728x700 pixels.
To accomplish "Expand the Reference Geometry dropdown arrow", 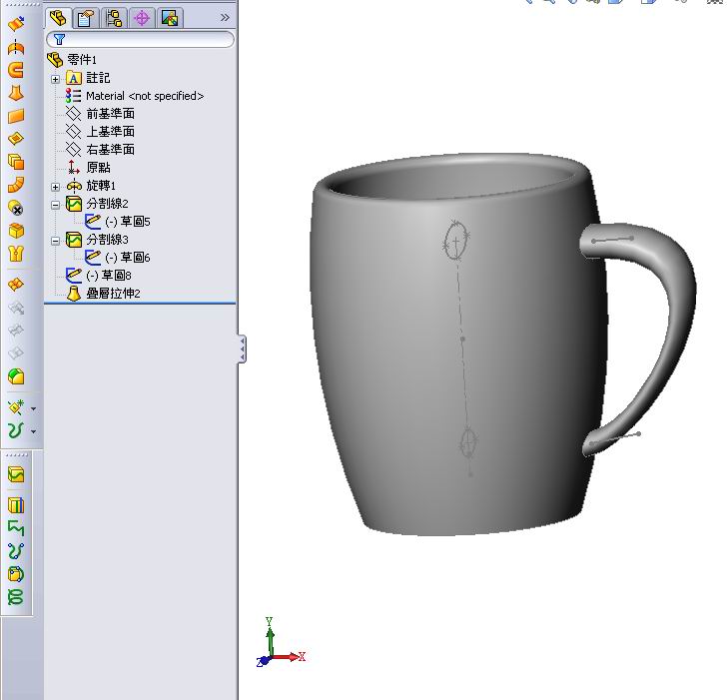I will [33, 409].
